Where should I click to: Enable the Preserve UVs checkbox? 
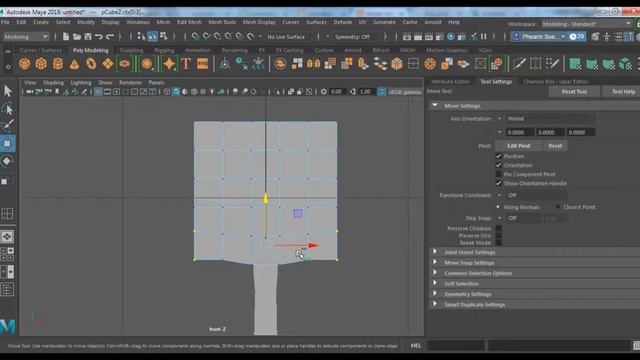(x=498, y=236)
